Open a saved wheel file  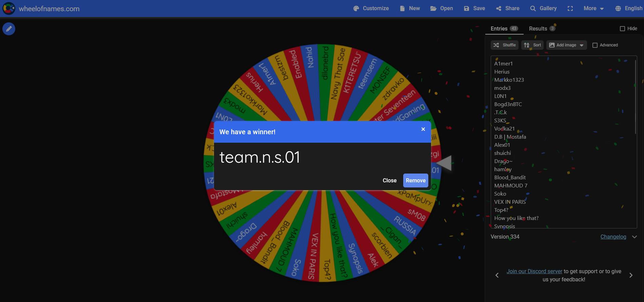pyautogui.click(x=442, y=8)
